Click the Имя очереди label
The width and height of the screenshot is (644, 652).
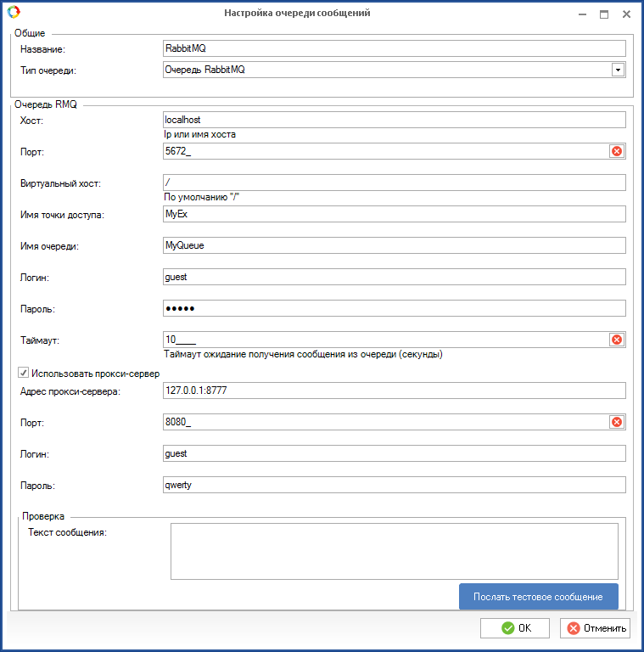click(x=49, y=246)
